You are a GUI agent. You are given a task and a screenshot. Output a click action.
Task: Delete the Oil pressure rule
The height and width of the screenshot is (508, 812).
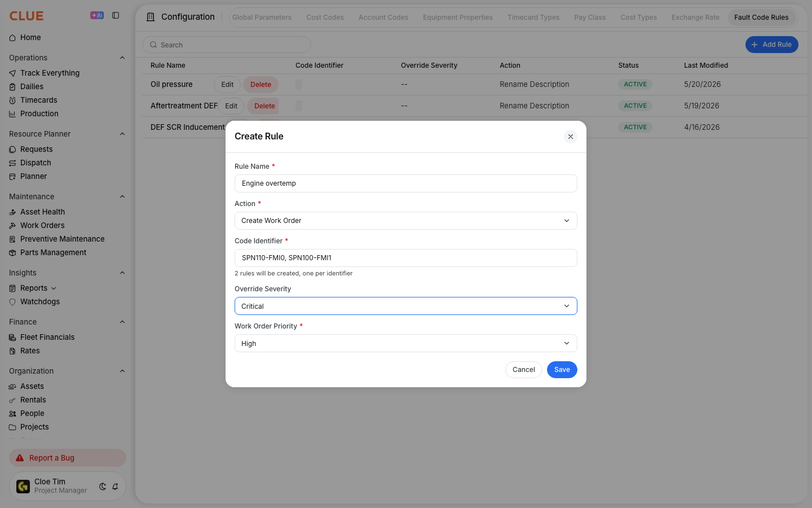coord(261,85)
